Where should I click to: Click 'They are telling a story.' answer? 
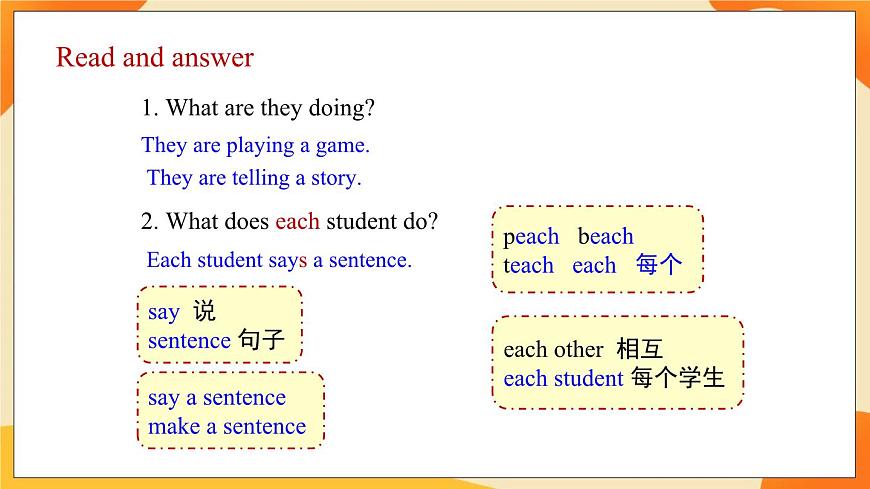254,178
